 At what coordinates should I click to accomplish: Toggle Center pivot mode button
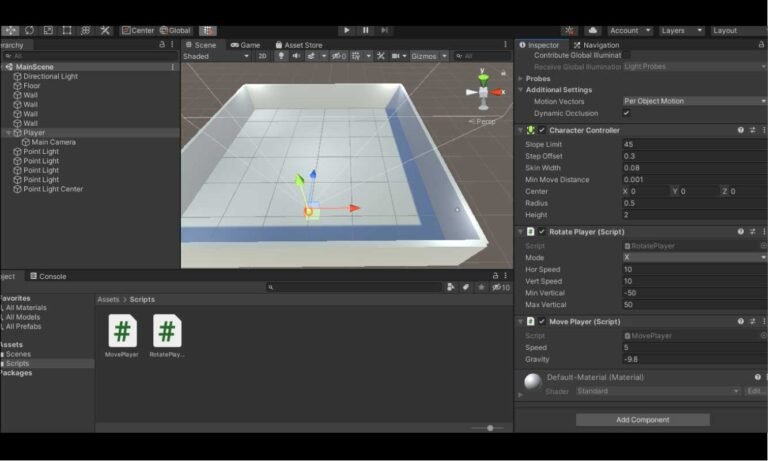(138, 30)
